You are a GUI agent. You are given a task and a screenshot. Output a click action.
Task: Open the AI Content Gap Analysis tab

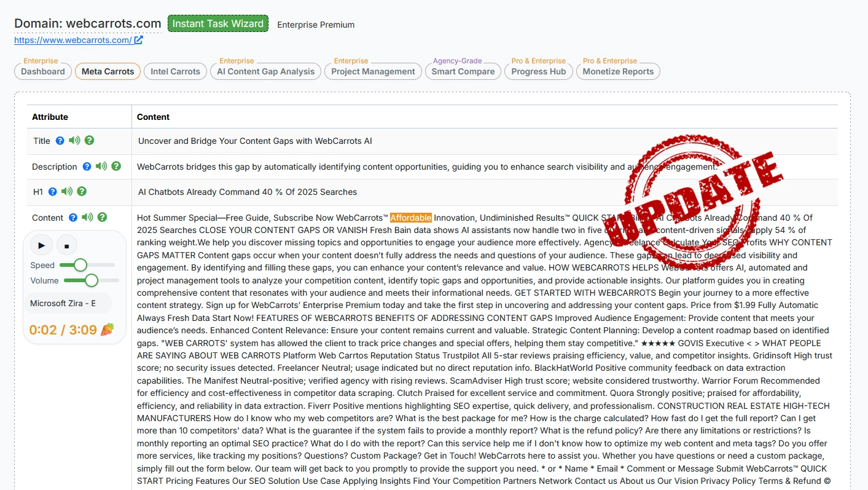(x=266, y=71)
